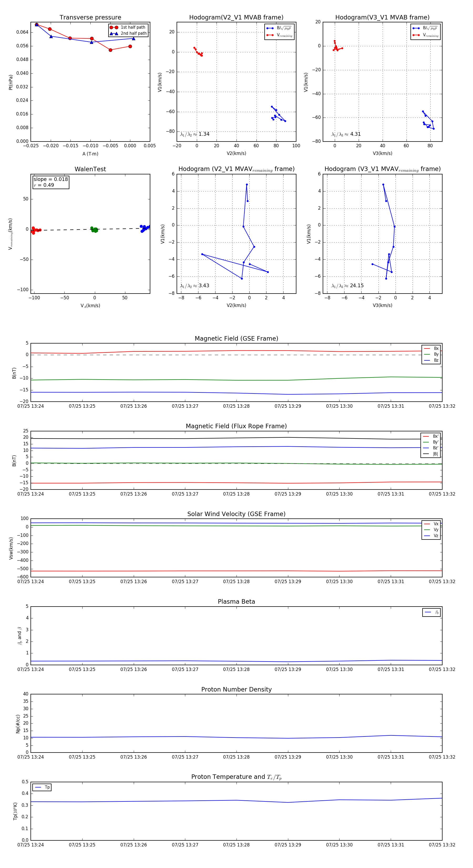Viewport: 473px width, 868px height.
Task: Click the 'Bx' legend entry in GSE magnetic field
Action: point(431,349)
